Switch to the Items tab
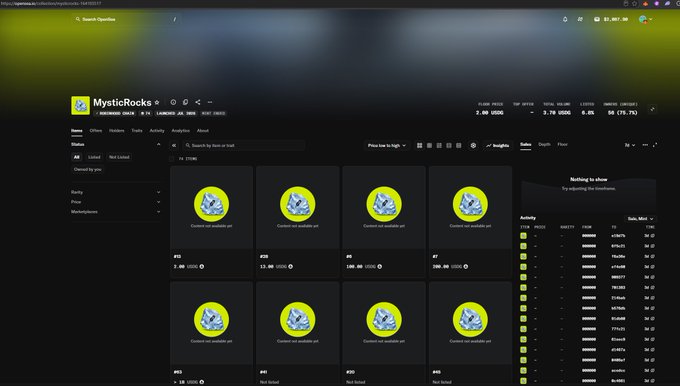 [x=77, y=131]
